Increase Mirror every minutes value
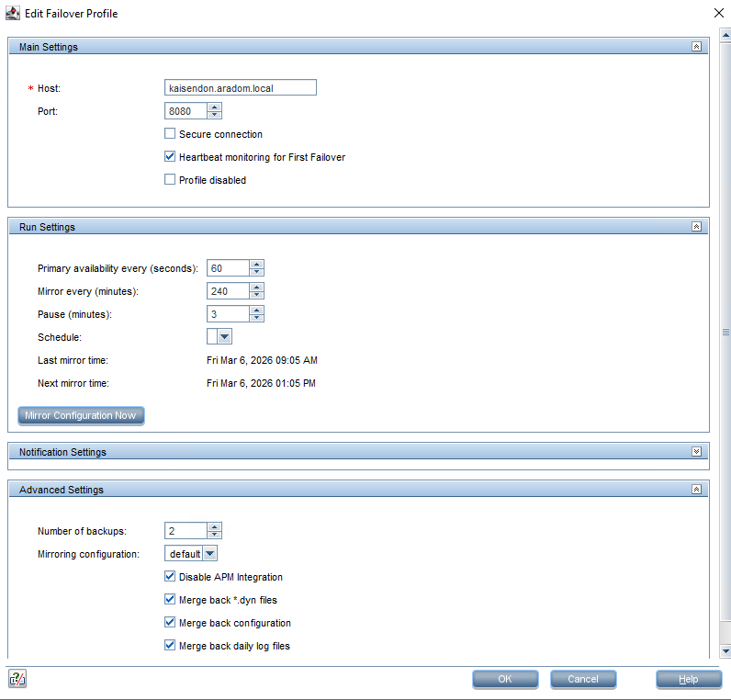This screenshot has height=700, width=731. (257, 288)
